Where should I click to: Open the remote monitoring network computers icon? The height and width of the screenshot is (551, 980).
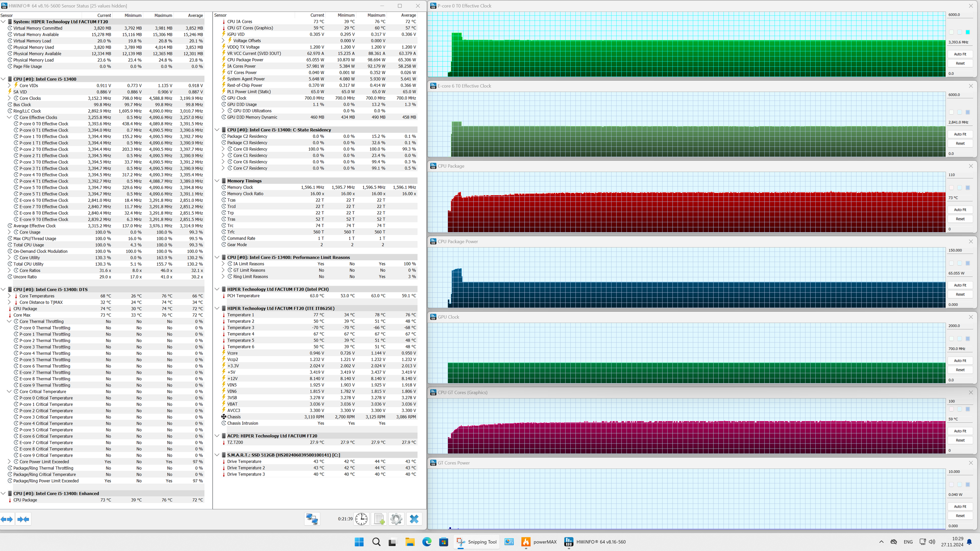(312, 519)
